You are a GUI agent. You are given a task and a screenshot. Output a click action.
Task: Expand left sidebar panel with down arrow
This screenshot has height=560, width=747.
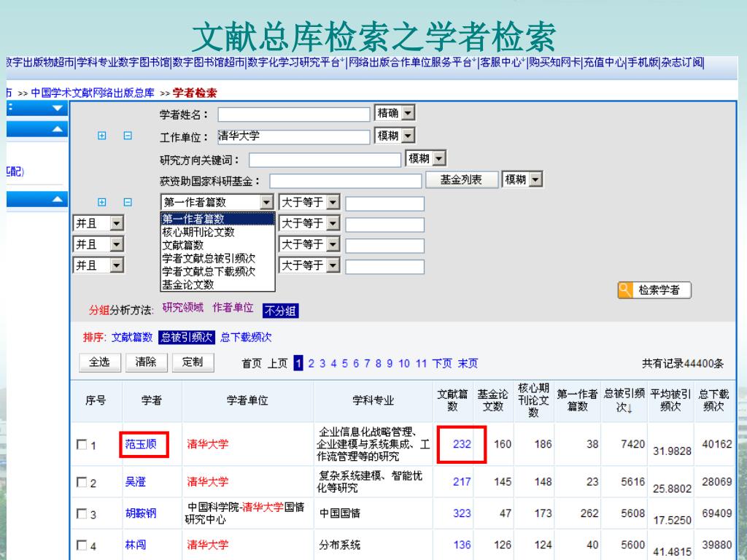[58, 109]
